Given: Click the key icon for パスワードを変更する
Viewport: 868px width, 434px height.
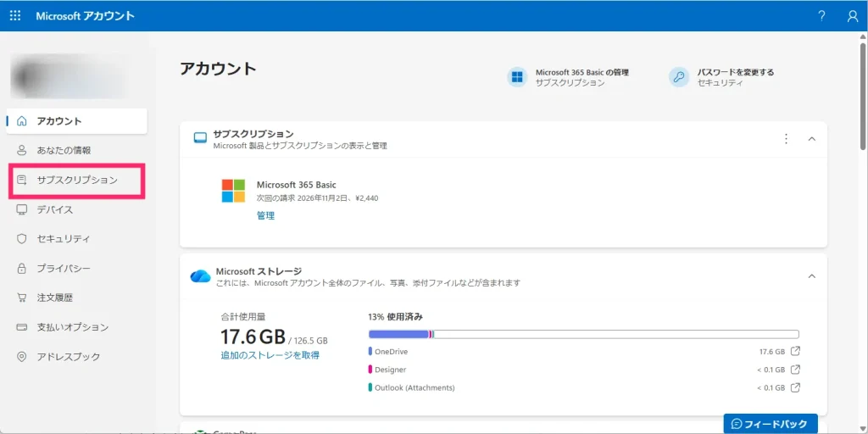Looking at the screenshot, I should tap(679, 77).
